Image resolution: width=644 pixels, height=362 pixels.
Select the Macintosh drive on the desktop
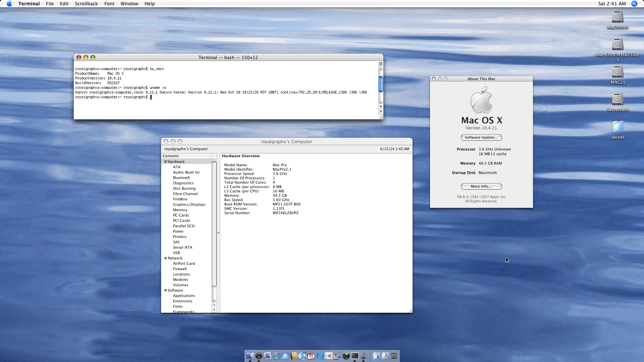point(618,20)
